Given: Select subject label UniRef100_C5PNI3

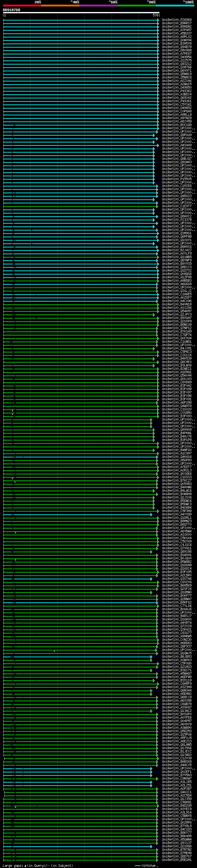Looking at the screenshot, I should (x=177, y=352).
